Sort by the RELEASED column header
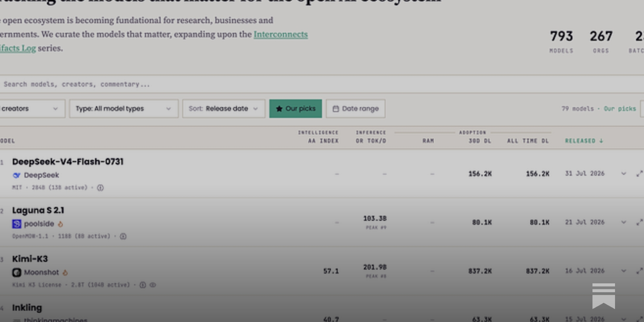The height and width of the screenshot is (322, 644). [x=584, y=141]
